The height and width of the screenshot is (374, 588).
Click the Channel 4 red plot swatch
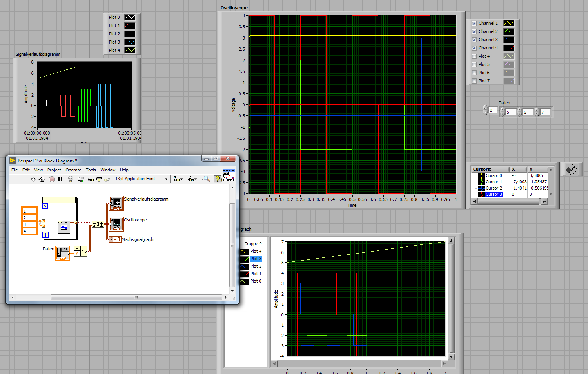coord(508,48)
